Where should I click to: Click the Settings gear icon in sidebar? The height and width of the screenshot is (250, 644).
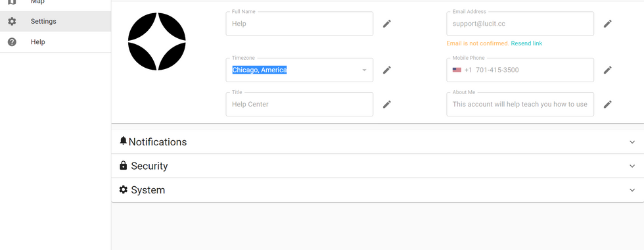pyautogui.click(x=12, y=21)
